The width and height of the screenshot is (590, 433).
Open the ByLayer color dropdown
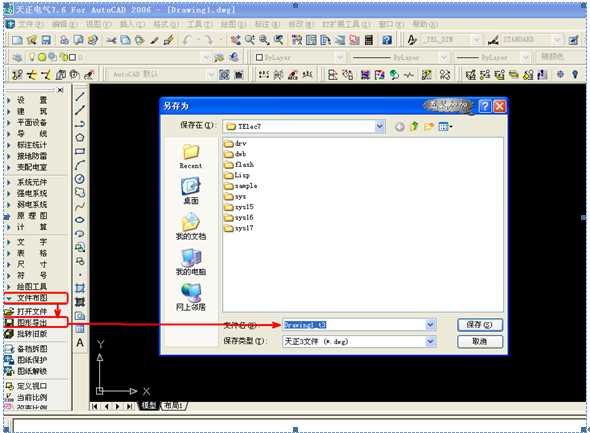pyautogui.click(x=340, y=58)
